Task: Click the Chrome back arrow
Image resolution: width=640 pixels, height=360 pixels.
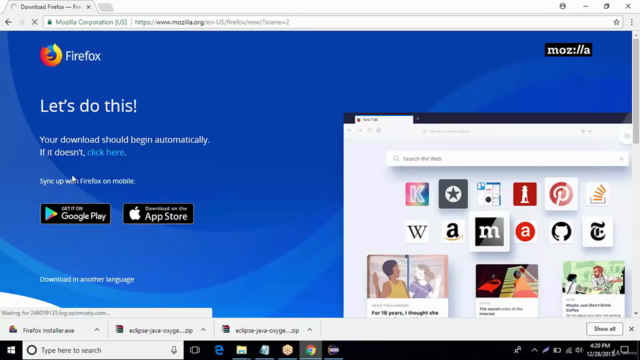Action: pyautogui.click(x=8, y=22)
